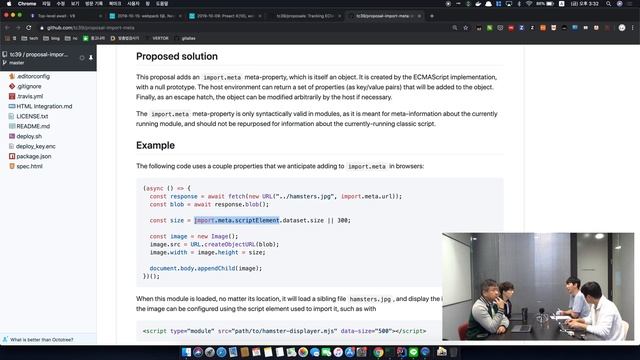Click the battery status in the menu bar
Image resolution: width=640 pixels, height=360 pixels.
545,4
